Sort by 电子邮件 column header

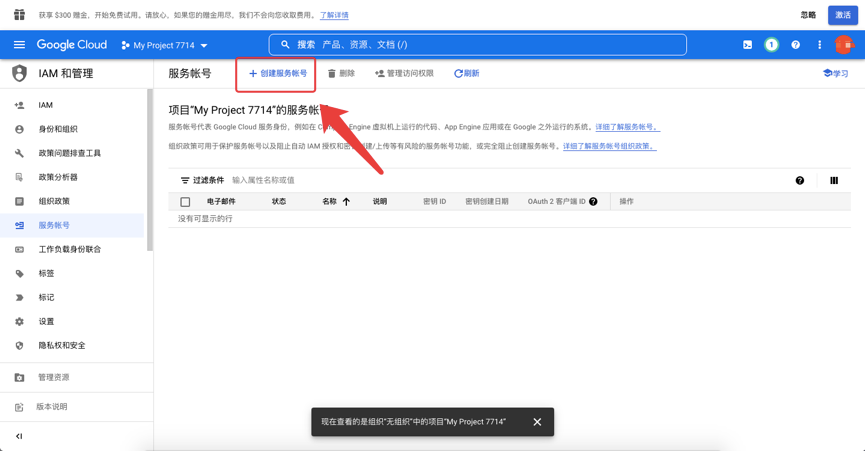pos(221,201)
